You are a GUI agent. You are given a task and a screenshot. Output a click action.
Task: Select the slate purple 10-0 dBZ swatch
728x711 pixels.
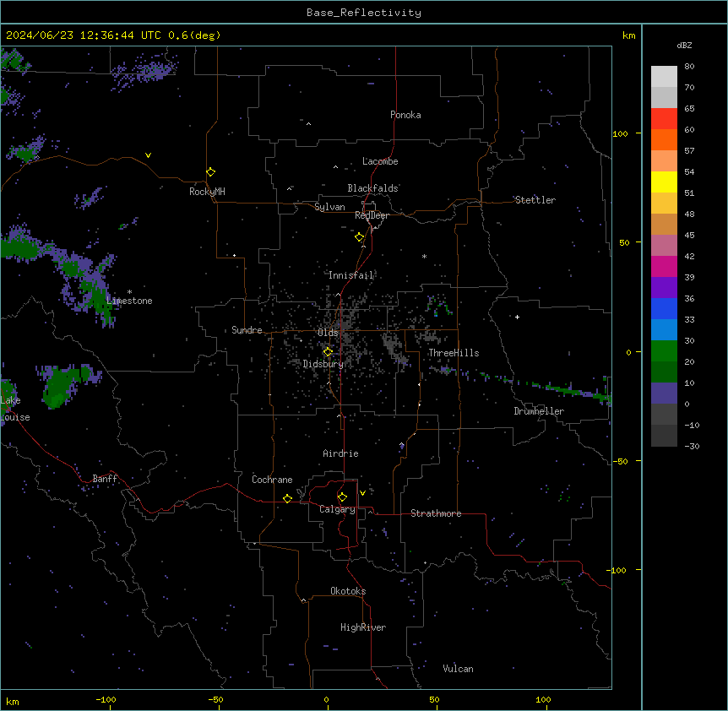664,393
